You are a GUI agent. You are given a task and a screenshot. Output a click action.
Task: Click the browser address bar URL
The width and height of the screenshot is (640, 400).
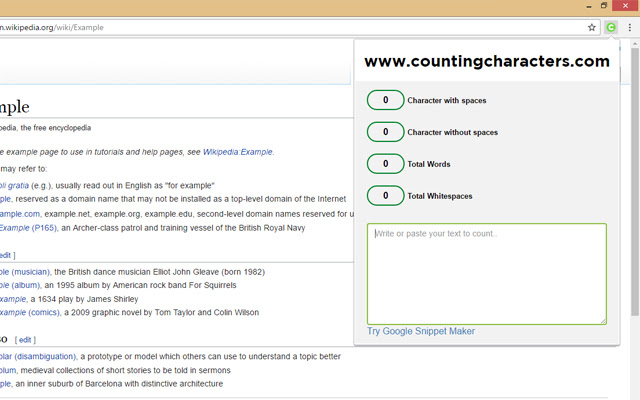pos(52,27)
